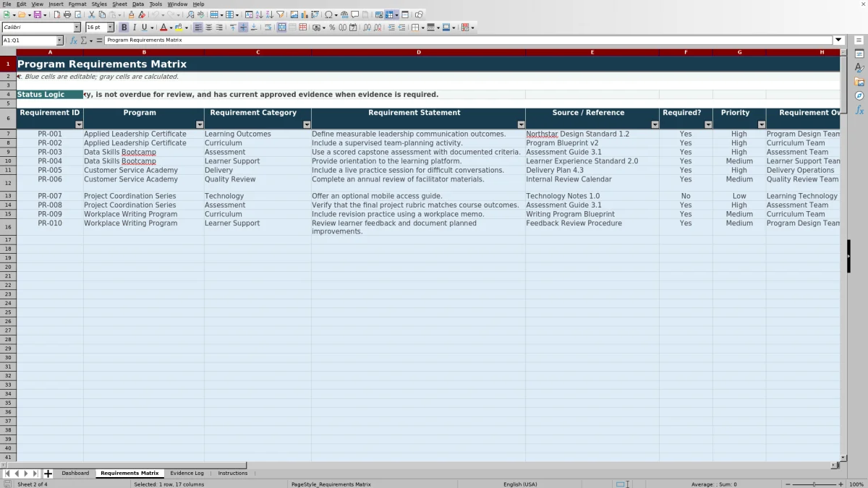Toggle Center Horizontally alignment
This screenshot has height=488, width=868.
(208, 27)
